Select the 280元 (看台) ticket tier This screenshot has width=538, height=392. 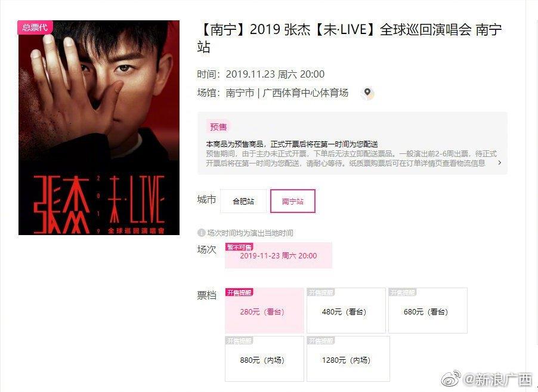(264, 310)
